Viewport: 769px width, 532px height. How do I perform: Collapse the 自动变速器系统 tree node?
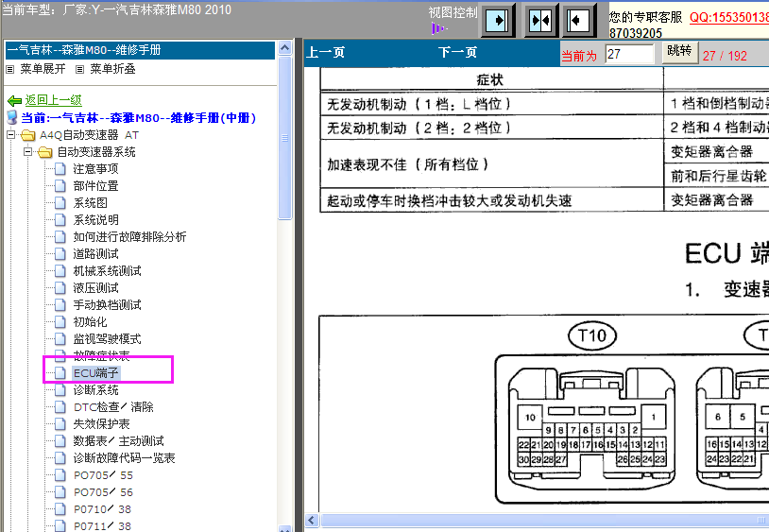click(28, 151)
